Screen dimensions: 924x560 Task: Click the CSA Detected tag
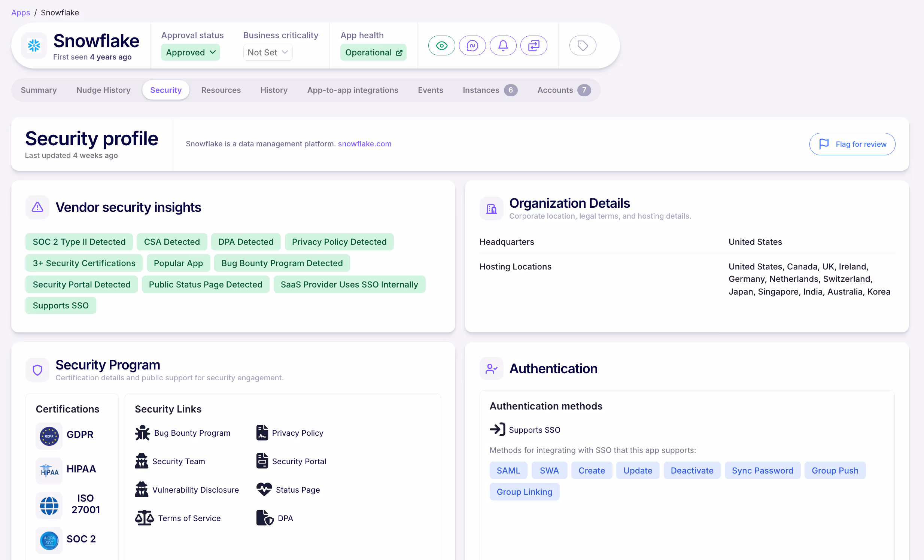coord(172,242)
